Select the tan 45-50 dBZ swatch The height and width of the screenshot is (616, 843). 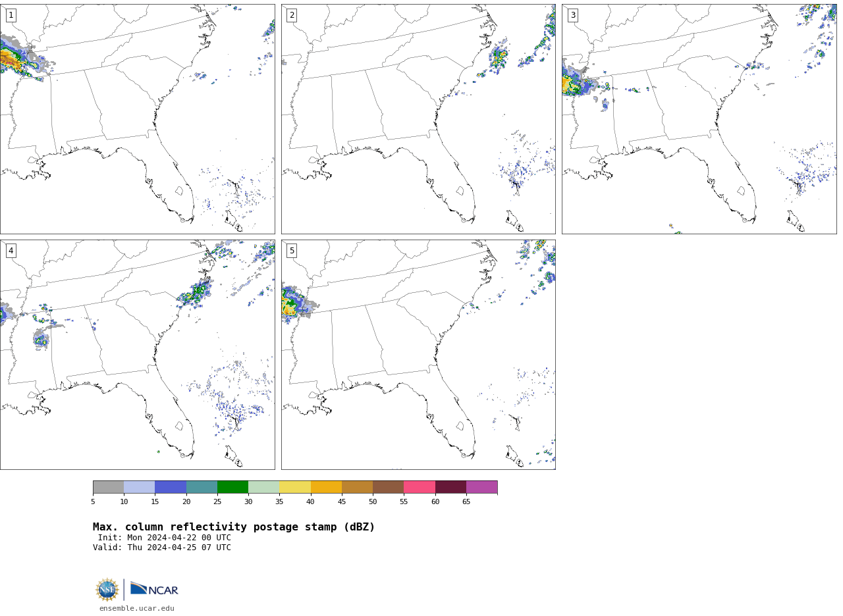(x=357, y=487)
